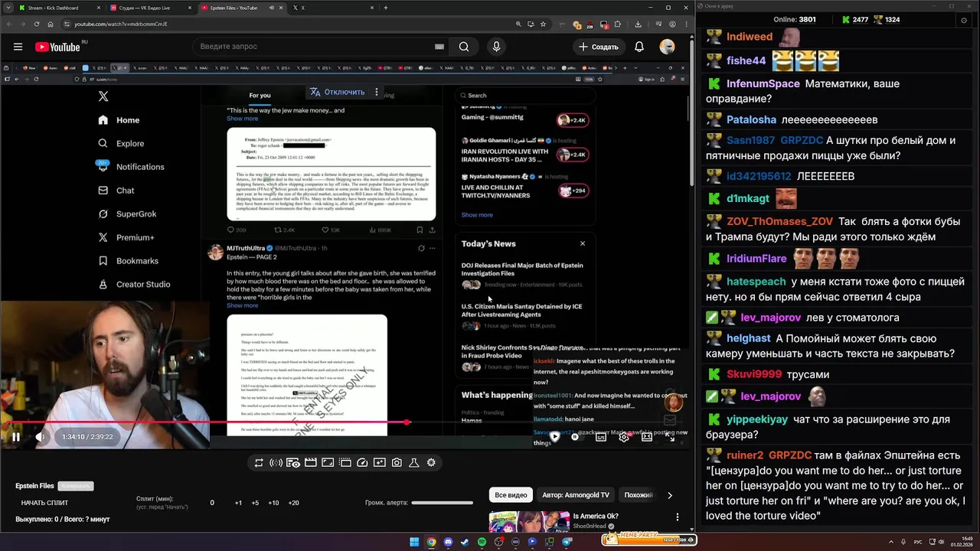Click Show more under live hosts list
This screenshot has width=980, height=551.
point(477,215)
